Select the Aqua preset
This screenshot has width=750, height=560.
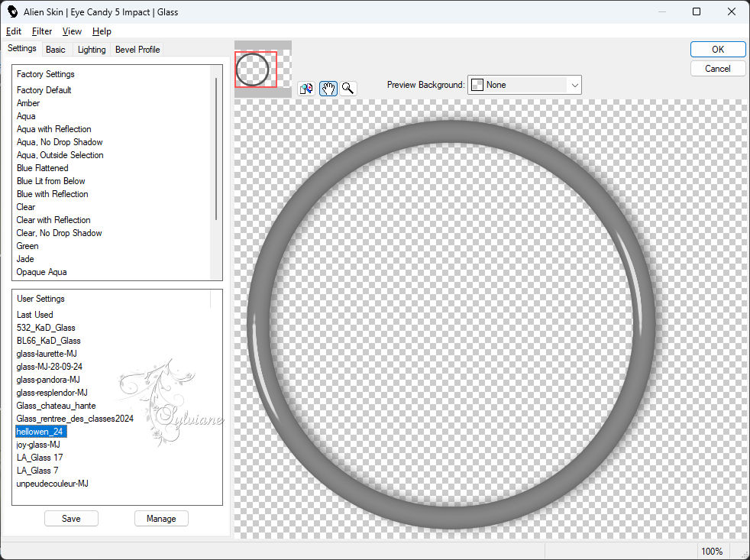click(x=26, y=116)
